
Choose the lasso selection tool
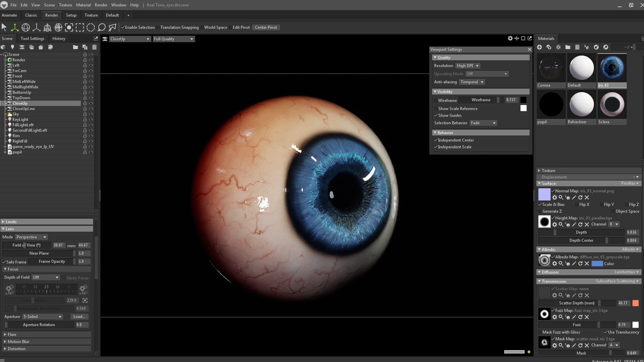[102, 27]
